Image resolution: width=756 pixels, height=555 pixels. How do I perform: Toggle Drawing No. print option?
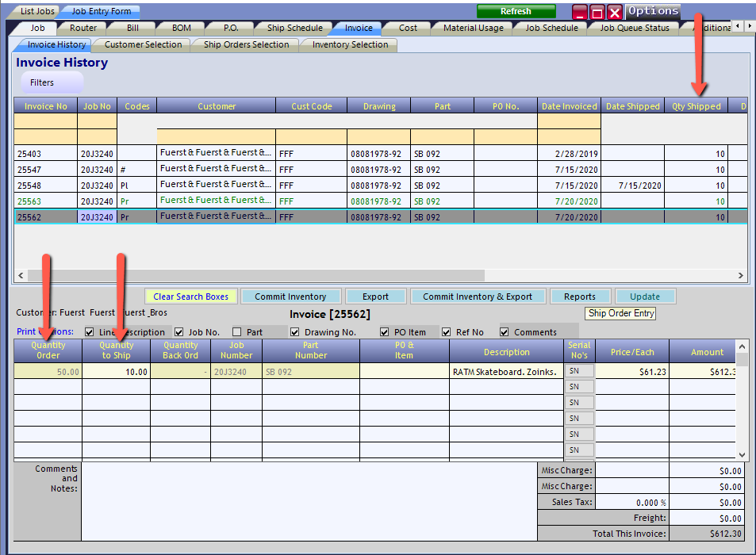pyautogui.click(x=294, y=332)
